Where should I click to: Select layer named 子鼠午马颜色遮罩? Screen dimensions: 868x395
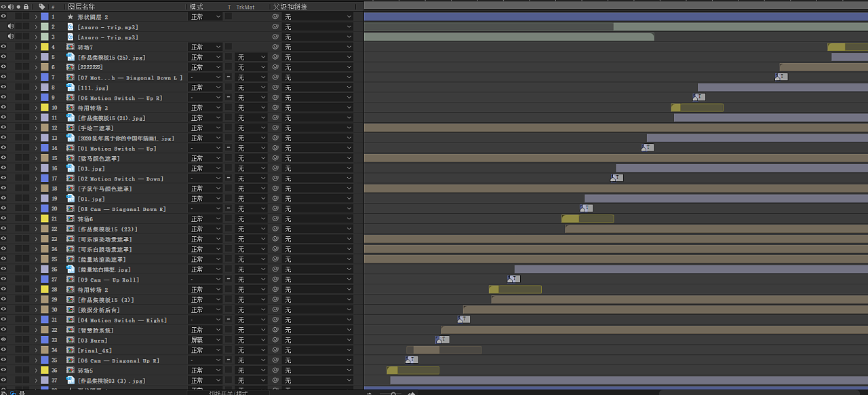tap(104, 189)
